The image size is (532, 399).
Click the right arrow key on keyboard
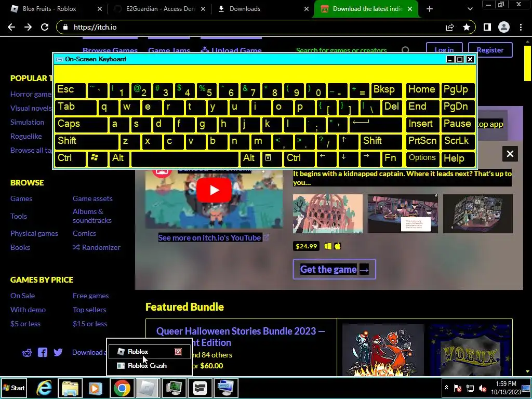coord(370,158)
